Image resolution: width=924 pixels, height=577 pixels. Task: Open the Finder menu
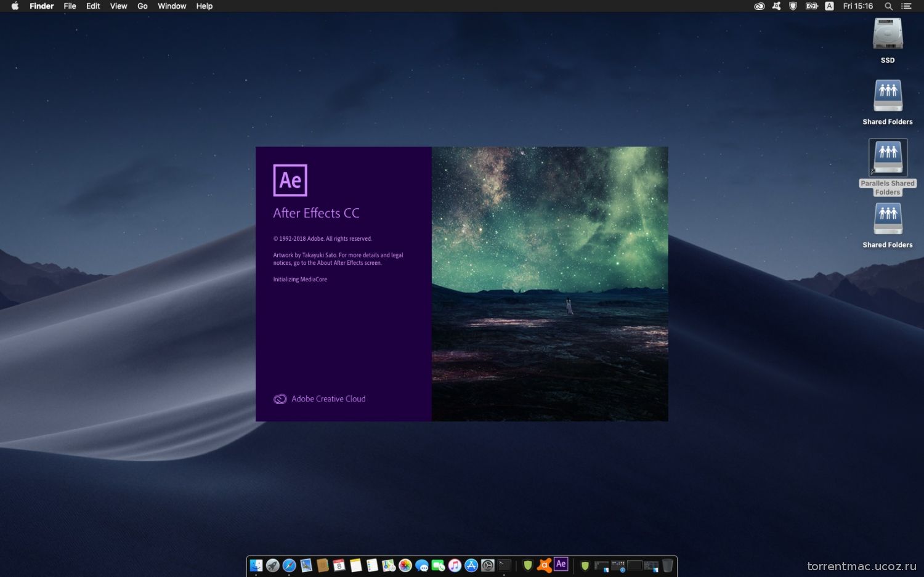[x=42, y=6]
